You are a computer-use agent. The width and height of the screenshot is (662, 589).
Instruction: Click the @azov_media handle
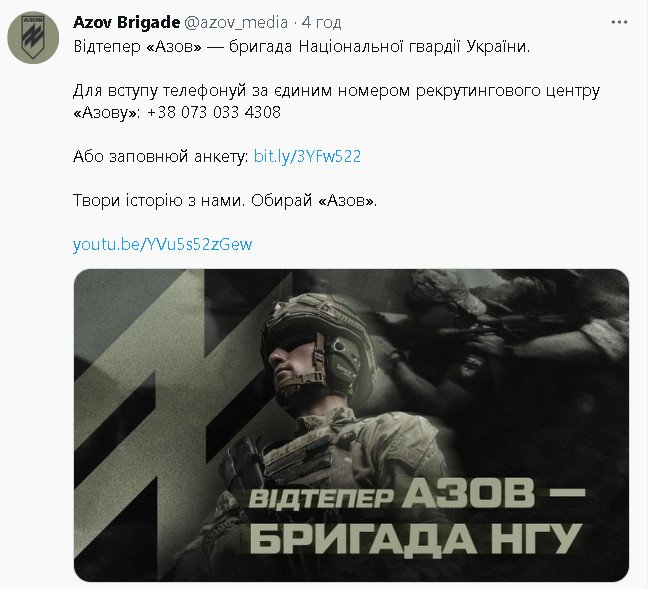(x=236, y=23)
